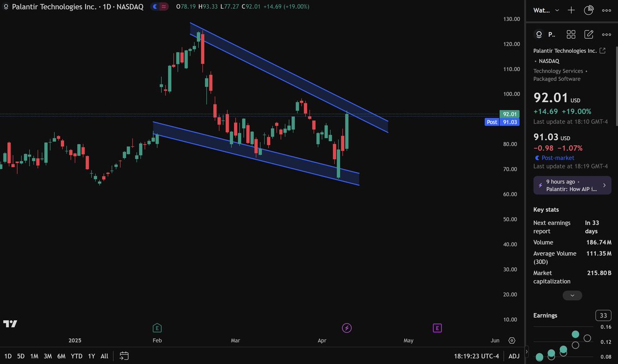Image resolution: width=618 pixels, height=364 pixels.
Task: Click the edit note pencil icon
Action: pyautogui.click(x=589, y=34)
